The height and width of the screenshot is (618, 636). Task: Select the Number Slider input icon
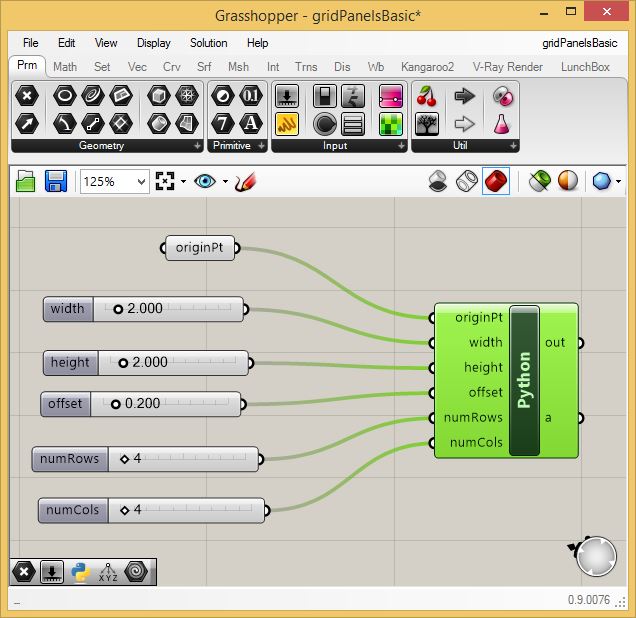click(x=287, y=96)
